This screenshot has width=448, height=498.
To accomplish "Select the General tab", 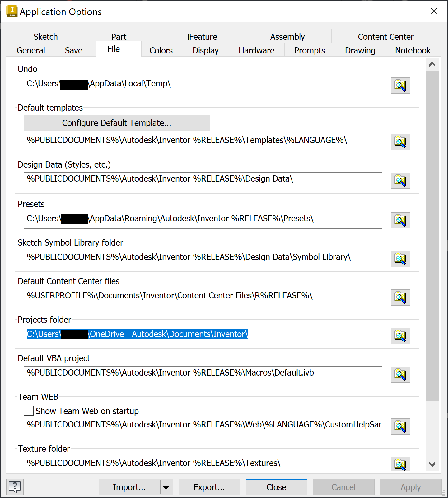I will pos(31,50).
